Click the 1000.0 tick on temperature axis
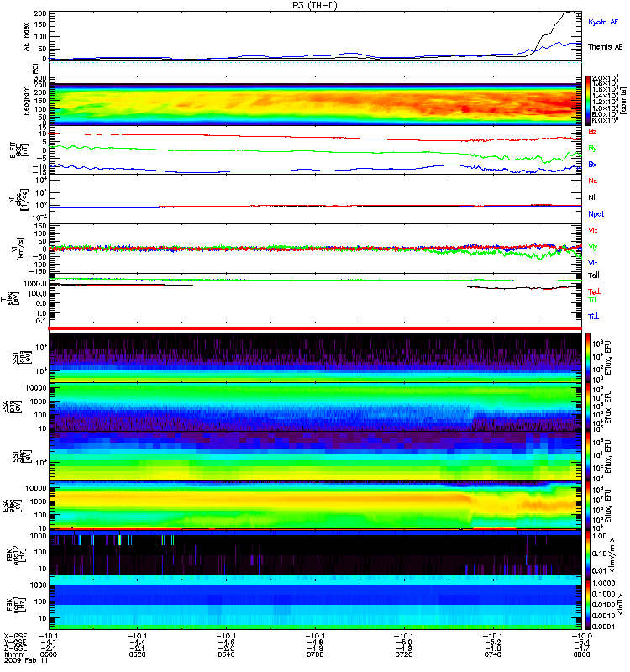This screenshot has height=672, width=630. pyautogui.click(x=36, y=284)
